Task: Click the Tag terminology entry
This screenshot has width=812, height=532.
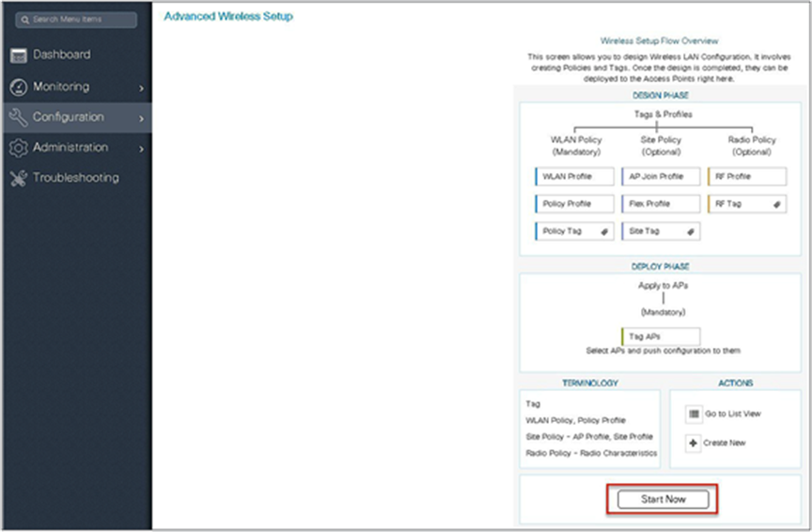Action: 533,404
